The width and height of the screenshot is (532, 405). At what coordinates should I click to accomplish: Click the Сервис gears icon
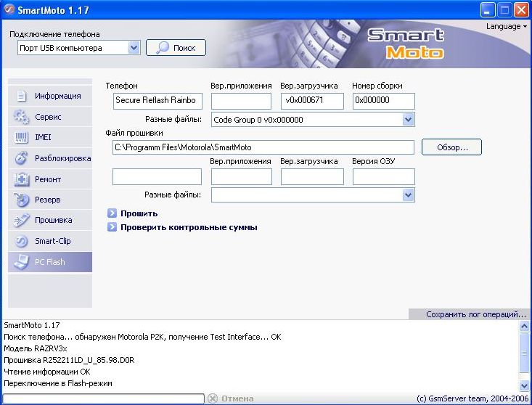tap(21, 117)
